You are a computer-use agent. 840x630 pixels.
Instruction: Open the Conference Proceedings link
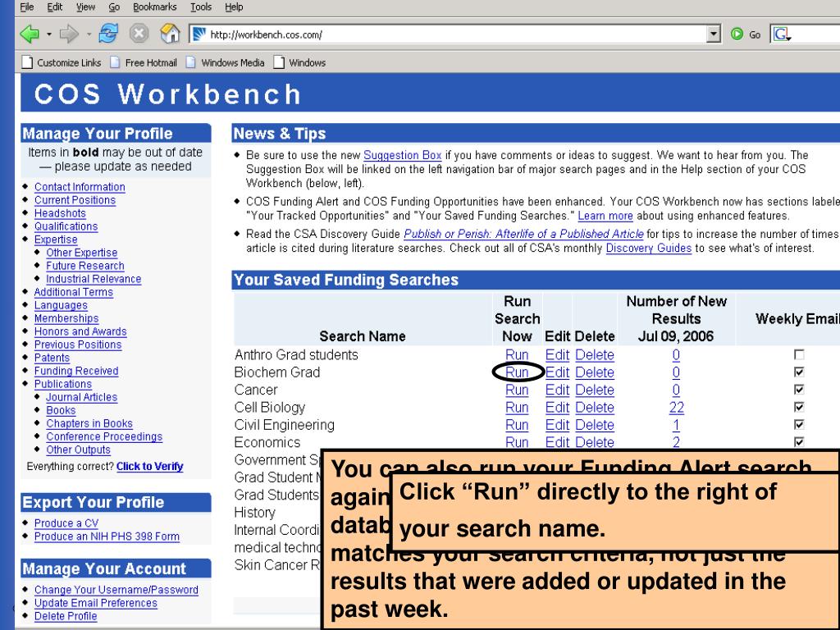[104, 436]
